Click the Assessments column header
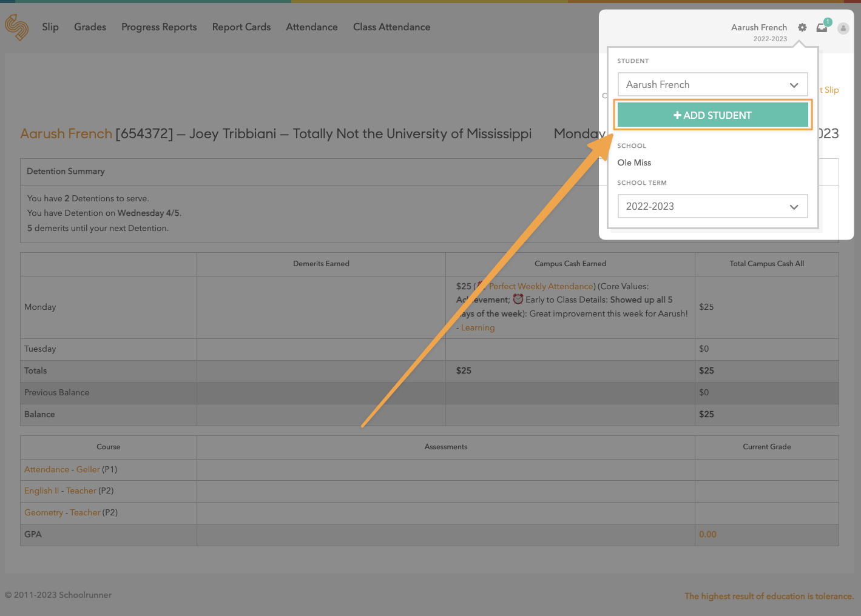Viewport: 861px width, 616px height. (x=446, y=447)
